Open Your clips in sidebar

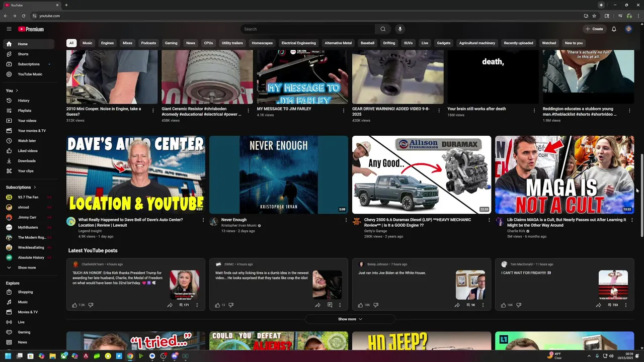click(x=28, y=171)
